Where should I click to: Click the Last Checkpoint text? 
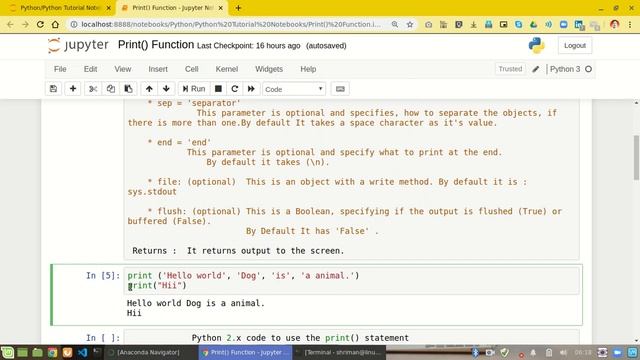(x=249, y=46)
